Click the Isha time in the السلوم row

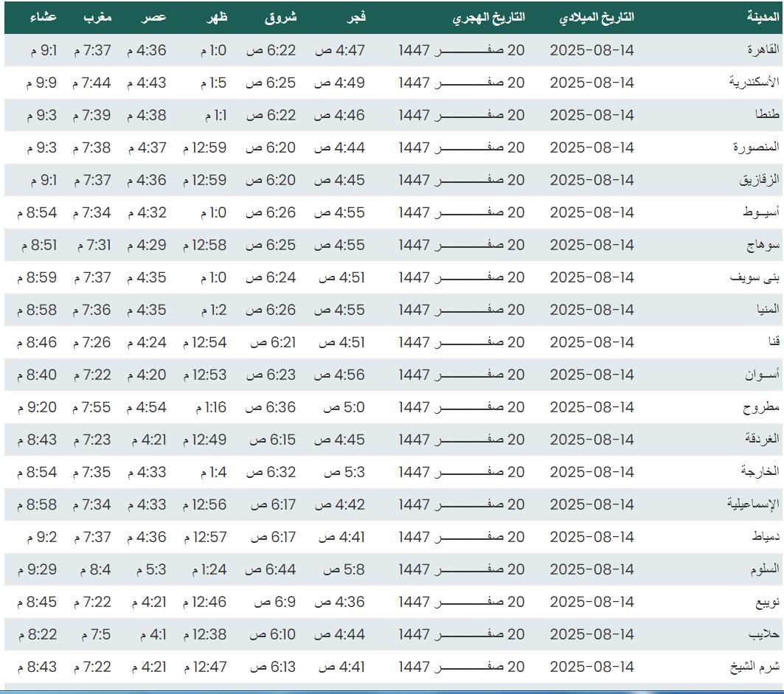(43, 569)
